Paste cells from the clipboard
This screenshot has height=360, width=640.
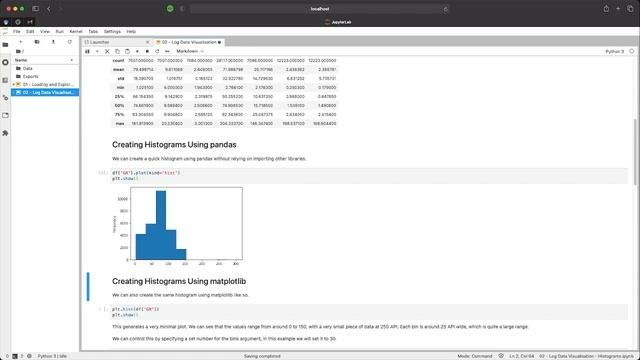pyautogui.click(x=127, y=51)
